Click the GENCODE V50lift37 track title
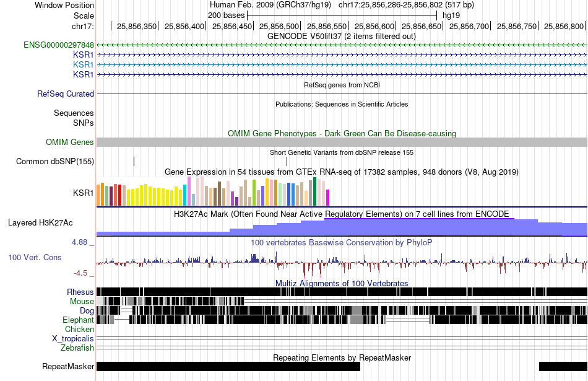588x381 pixels. click(342, 37)
